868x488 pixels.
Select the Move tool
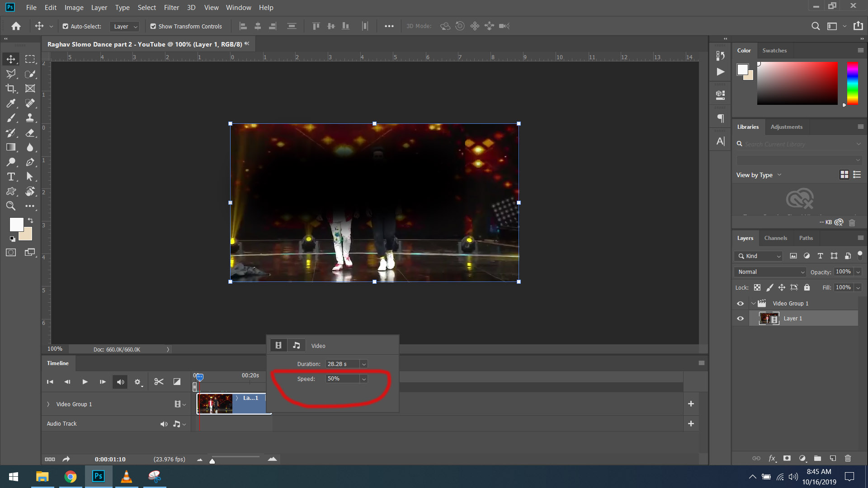11,59
